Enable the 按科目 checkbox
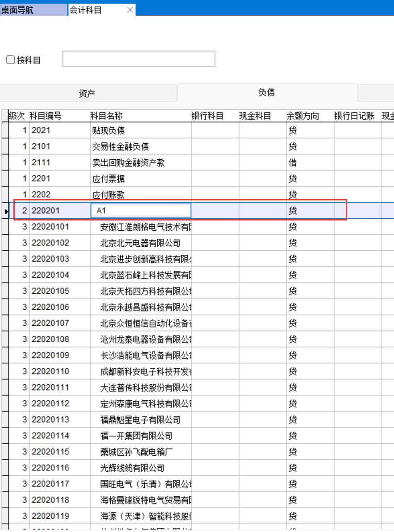394x532 pixels. coord(10,60)
